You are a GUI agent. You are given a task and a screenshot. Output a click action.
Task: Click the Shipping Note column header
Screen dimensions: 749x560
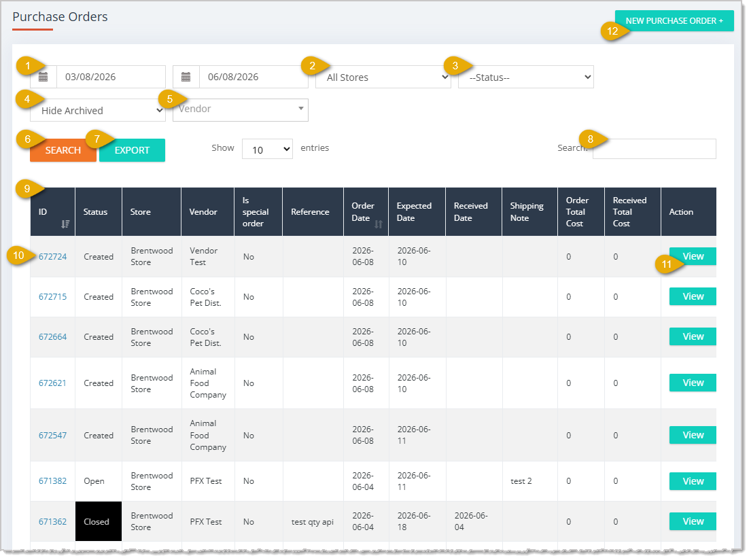[x=529, y=211]
